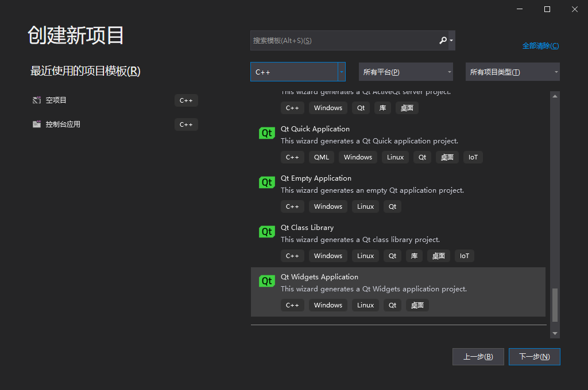The width and height of the screenshot is (588, 390).
Task: Click the empty Qt application description
Action: 372,190
